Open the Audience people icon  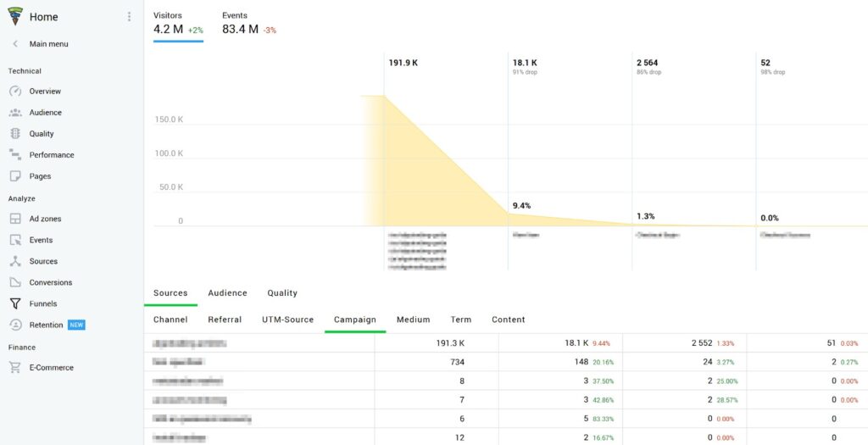pyautogui.click(x=14, y=113)
